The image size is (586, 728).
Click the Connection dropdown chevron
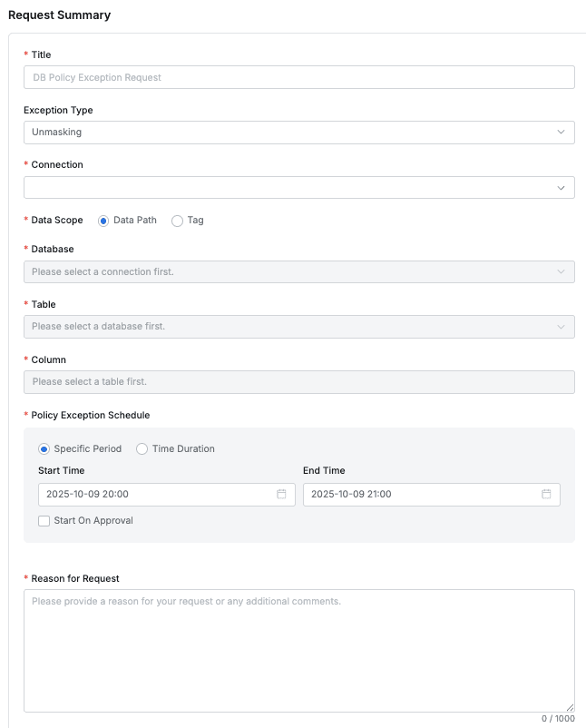(x=562, y=187)
